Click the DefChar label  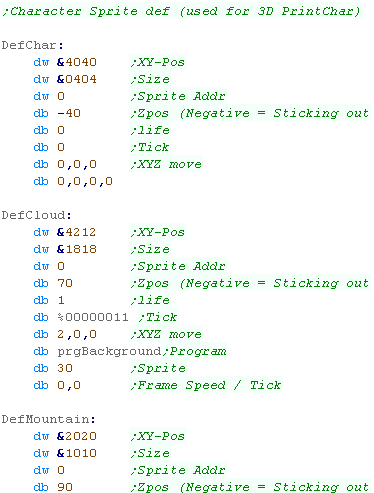32,45
